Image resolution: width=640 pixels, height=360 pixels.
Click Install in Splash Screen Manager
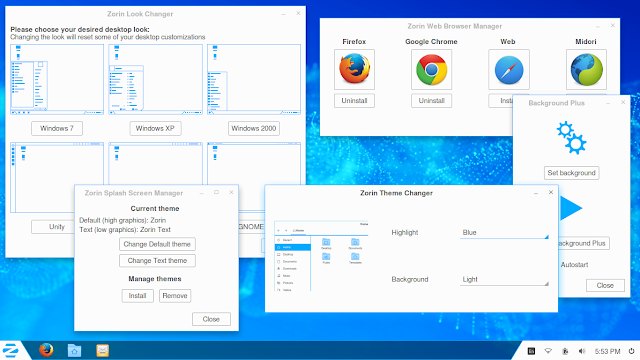click(x=138, y=296)
